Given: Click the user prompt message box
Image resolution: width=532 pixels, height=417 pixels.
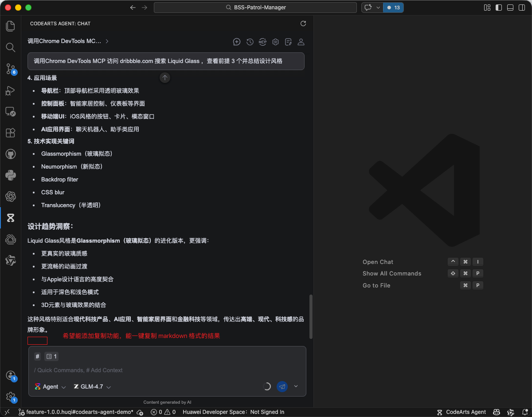Looking at the screenshot, I should 166,61.
